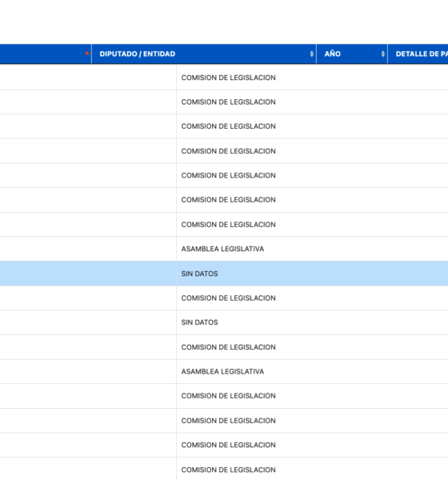
Task: Click COMISION DE LEGISLACION between the SIN DATOS rows
Action: (224, 298)
